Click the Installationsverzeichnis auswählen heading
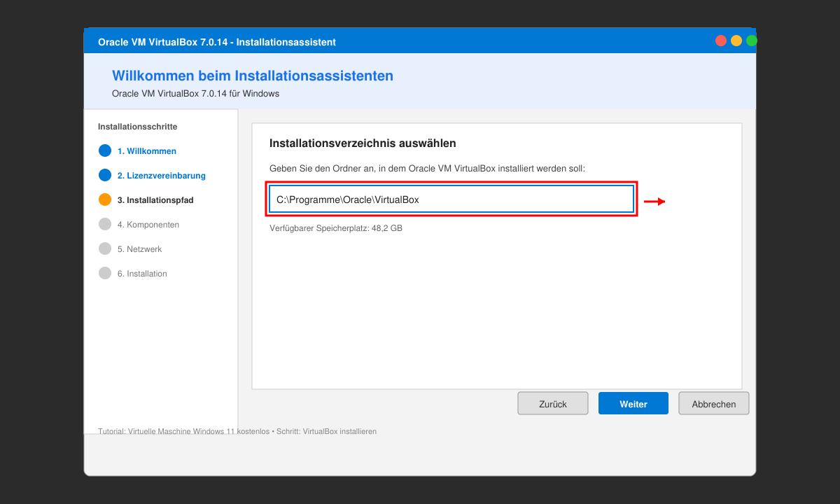 click(x=363, y=143)
